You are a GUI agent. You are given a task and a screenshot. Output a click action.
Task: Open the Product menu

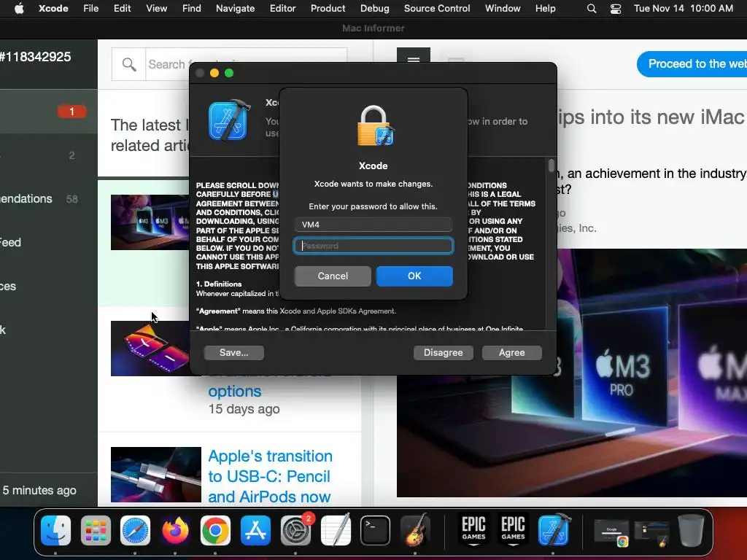tap(328, 8)
